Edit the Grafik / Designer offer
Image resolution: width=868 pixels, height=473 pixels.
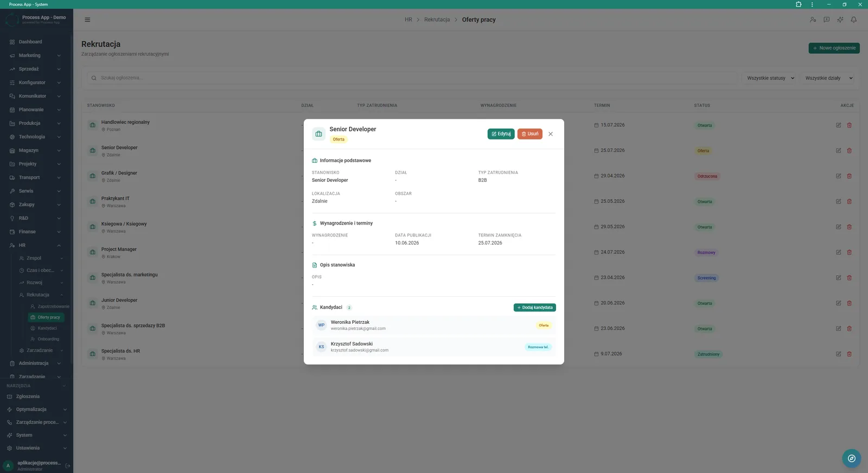point(838,176)
